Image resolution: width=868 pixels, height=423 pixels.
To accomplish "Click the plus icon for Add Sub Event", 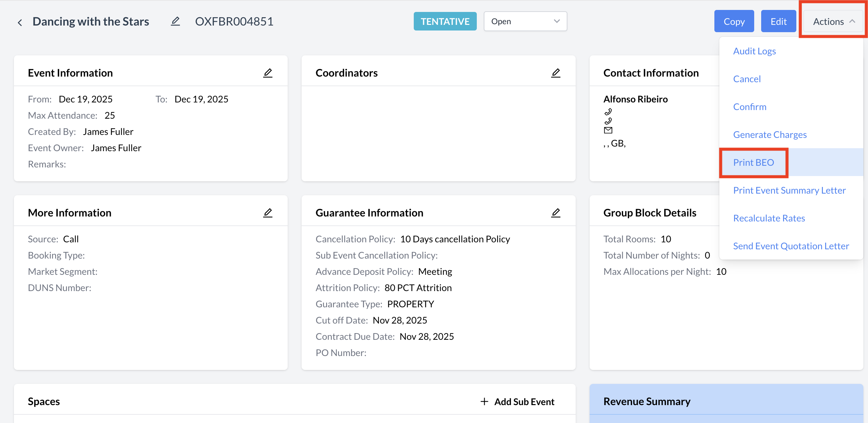I will point(484,401).
